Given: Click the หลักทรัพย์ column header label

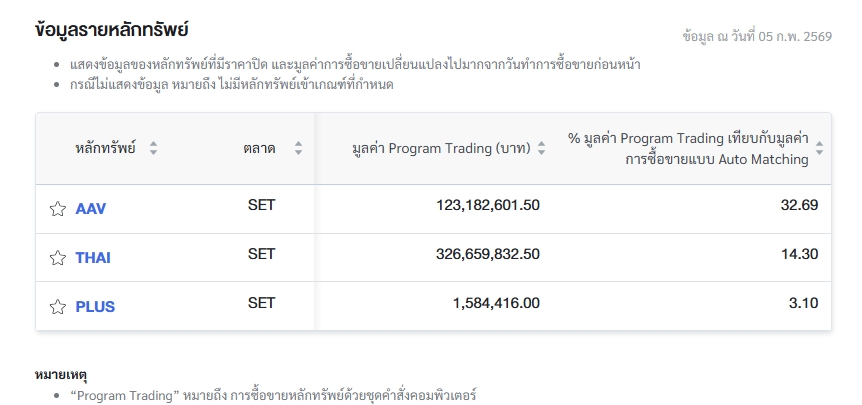Looking at the screenshot, I should pos(105,148).
